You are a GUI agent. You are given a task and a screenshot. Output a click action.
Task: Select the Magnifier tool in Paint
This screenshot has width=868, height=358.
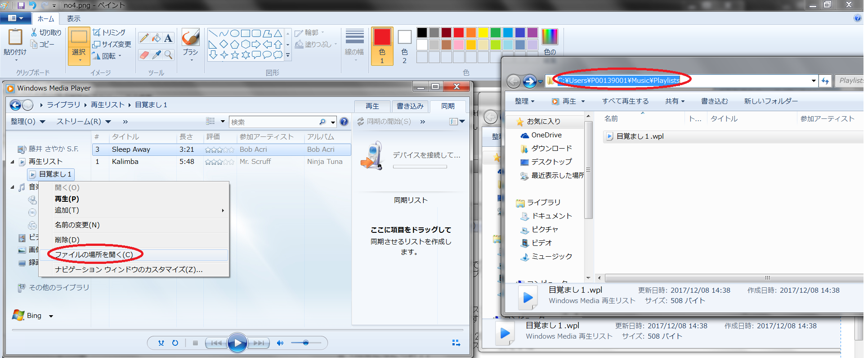point(168,55)
